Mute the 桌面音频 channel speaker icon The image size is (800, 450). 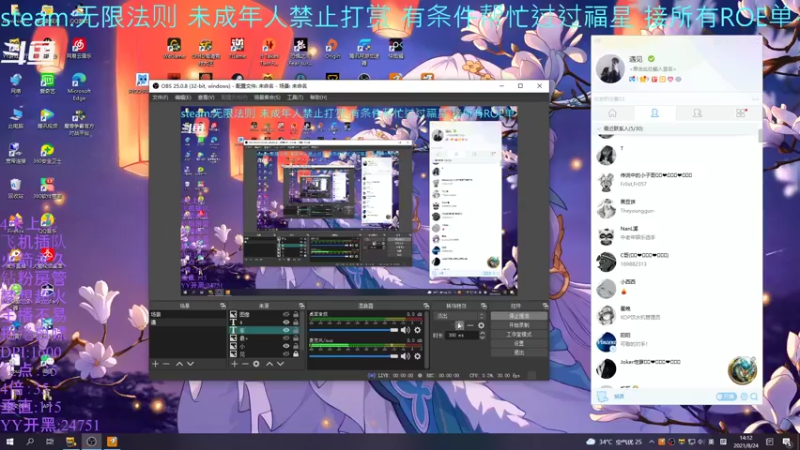click(x=406, y=330)
